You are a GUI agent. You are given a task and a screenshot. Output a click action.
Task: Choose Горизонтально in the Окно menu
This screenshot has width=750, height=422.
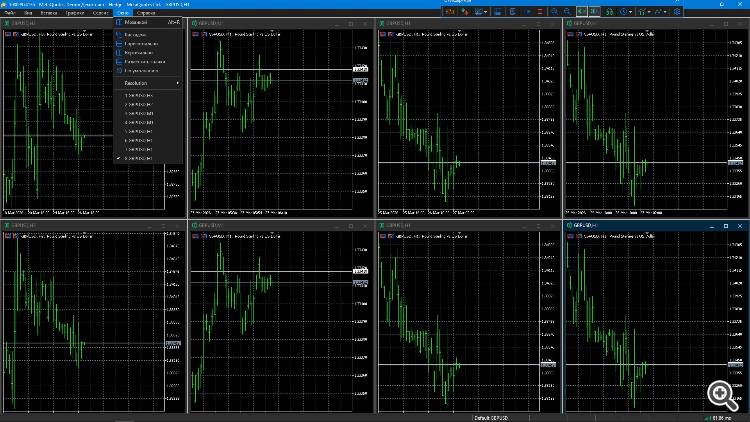pyautogui.click(x=148, y=44)
